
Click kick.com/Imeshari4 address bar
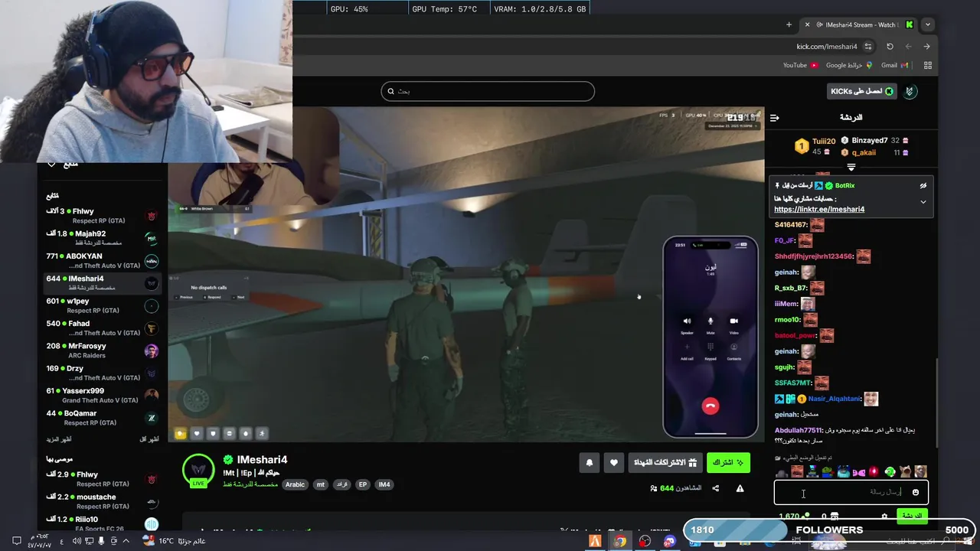[x=827, y=47]
